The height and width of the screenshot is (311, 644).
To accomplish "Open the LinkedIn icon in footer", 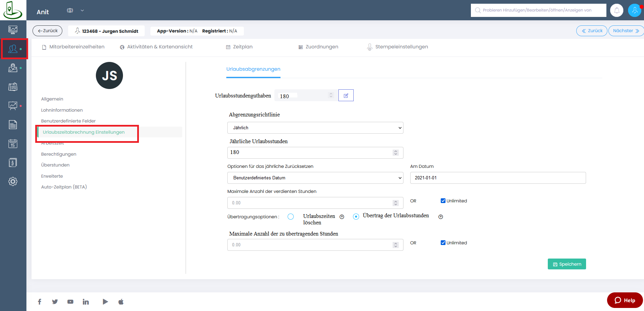I will click(x=86, y=302).
